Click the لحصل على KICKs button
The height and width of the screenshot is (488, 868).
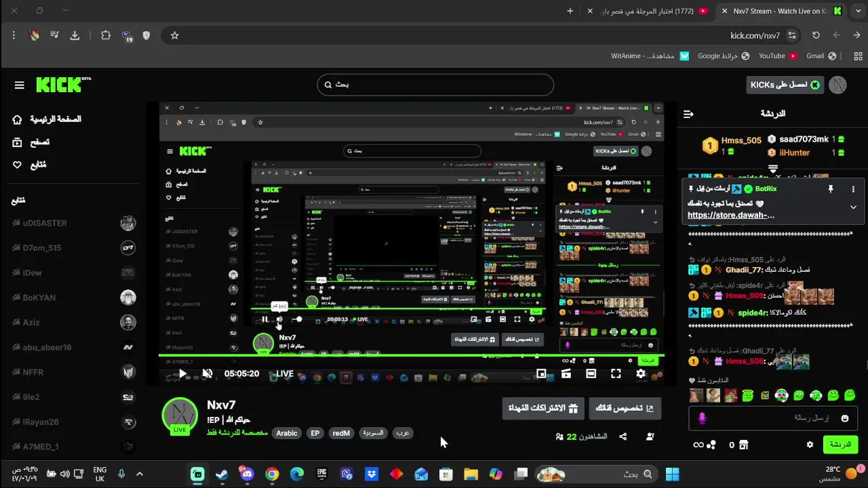pyautogui.click(x=785, y=85)
